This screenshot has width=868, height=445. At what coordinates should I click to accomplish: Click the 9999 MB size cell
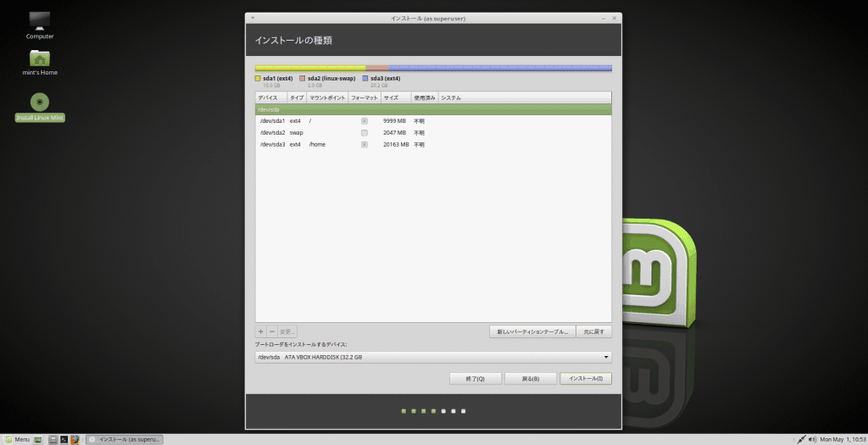394,120
